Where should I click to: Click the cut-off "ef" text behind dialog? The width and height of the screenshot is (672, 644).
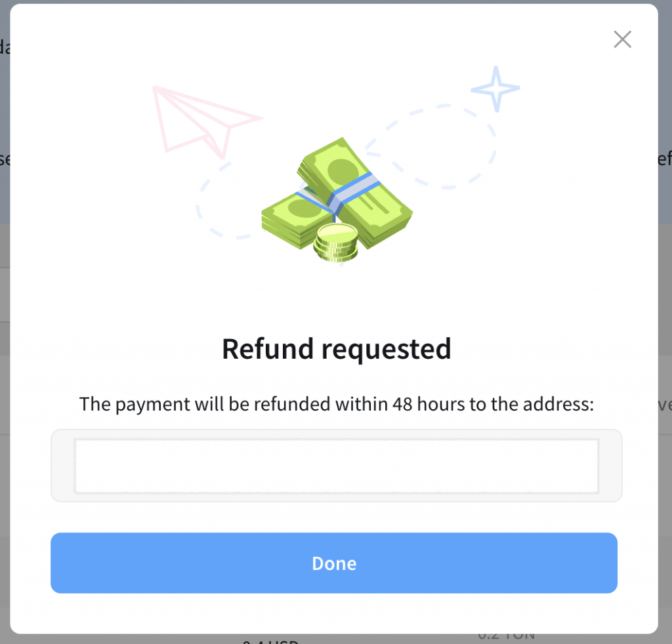pos(665,159)
